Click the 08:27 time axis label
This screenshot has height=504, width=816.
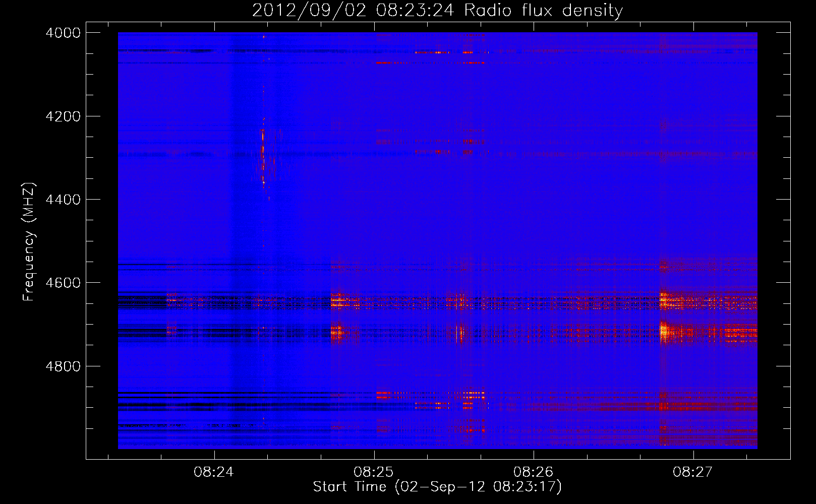(693, 472)
